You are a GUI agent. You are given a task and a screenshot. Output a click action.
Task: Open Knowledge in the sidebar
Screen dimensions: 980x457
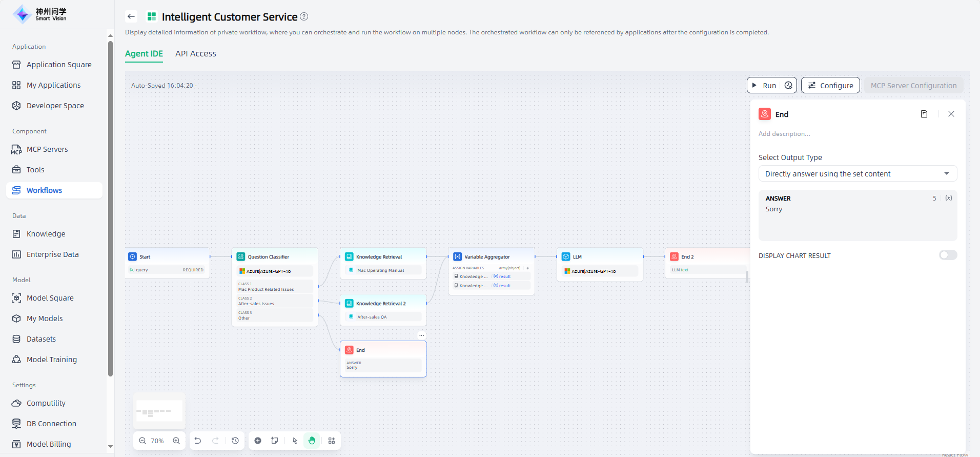coord(46,234)
